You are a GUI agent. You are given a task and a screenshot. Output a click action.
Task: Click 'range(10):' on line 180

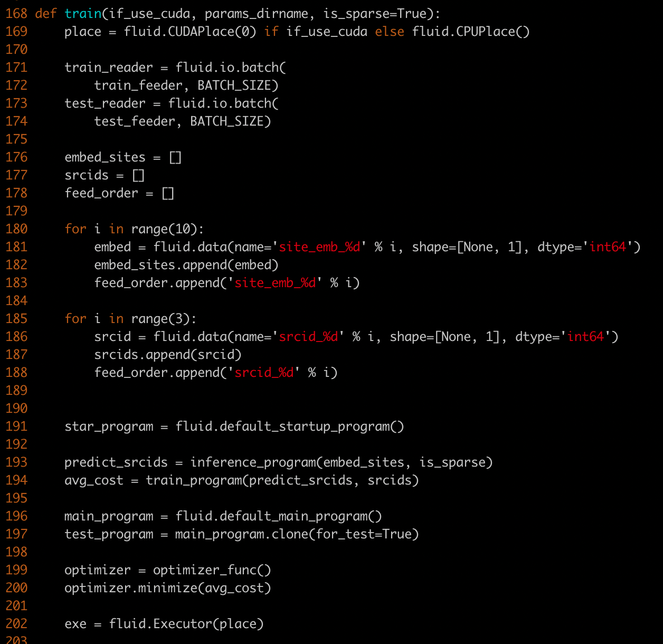tap(167, 229)
